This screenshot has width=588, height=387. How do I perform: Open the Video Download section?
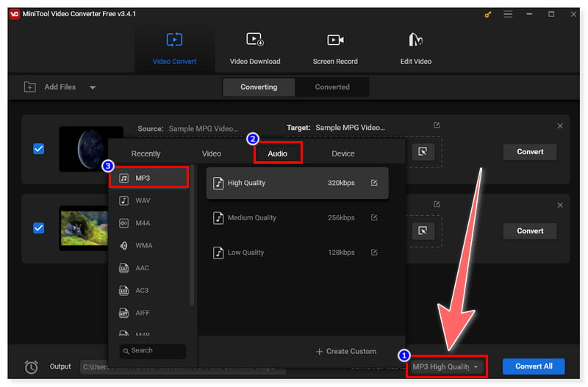tap(254, 48)
